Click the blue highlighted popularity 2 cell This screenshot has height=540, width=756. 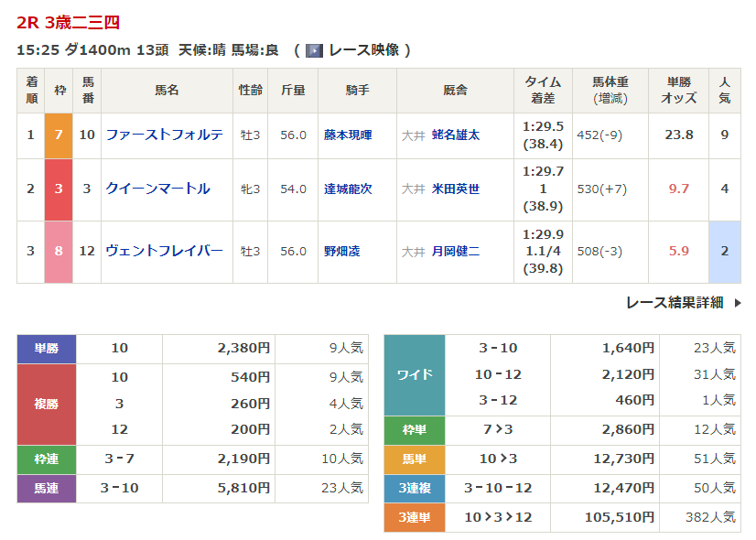coord(724,251)
